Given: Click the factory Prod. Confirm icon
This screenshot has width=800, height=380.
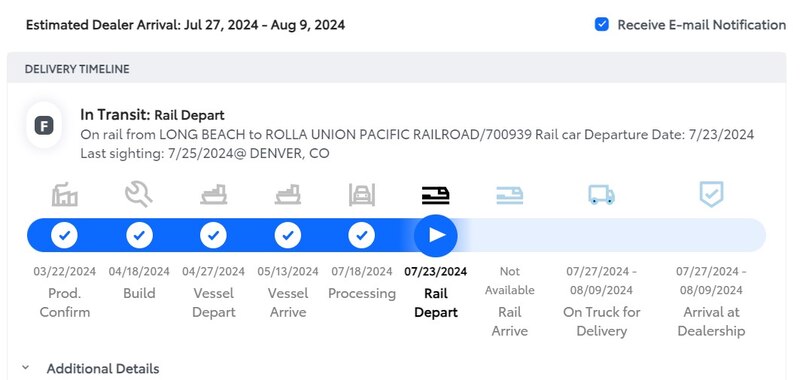Looking at the screenshot, I should [65, 194].
